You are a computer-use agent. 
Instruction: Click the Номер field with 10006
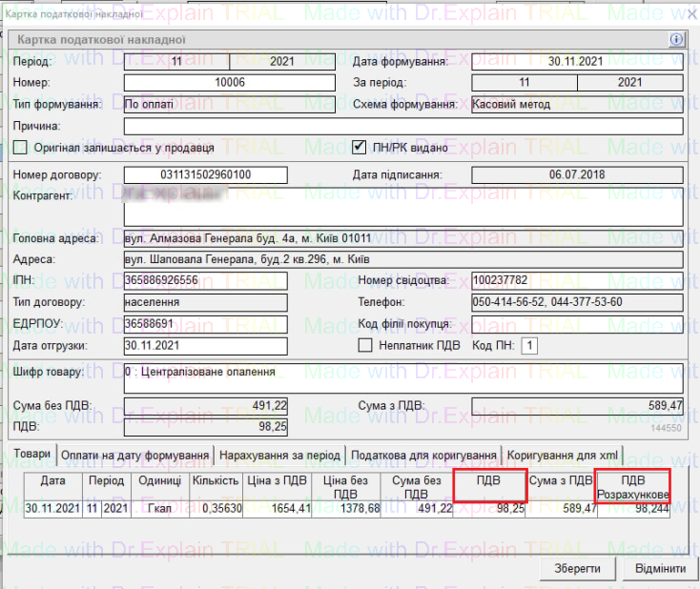[x=230, y=83]
